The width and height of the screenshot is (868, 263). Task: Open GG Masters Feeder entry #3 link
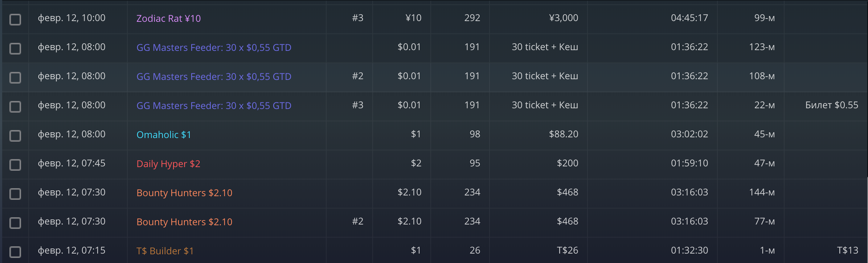[214, 106]
